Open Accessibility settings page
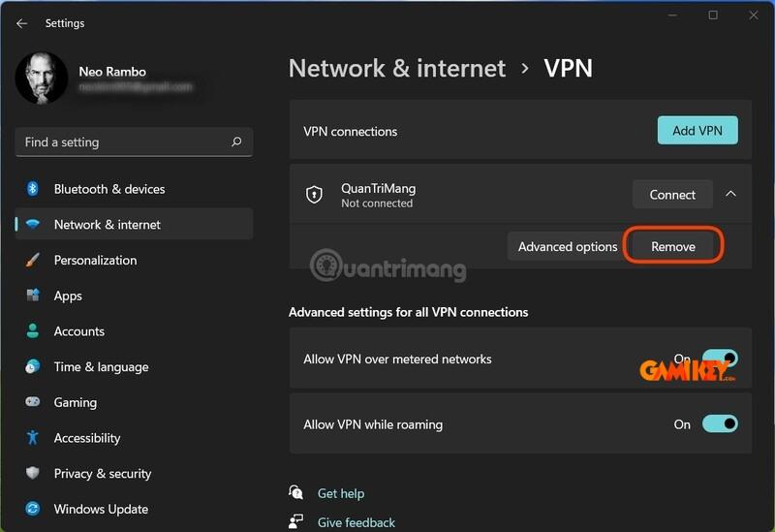The width and height of the screenshot is (775, 532). pyautogui.click(x=134, y=438)
